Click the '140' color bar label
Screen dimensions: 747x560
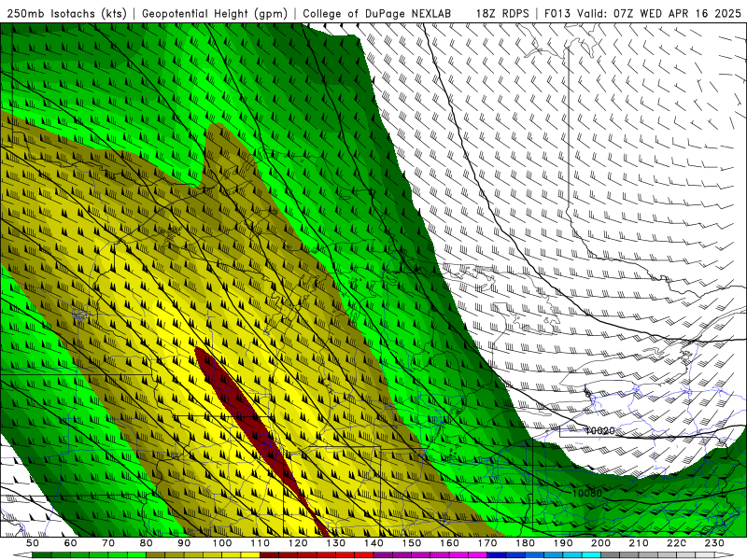pyautogui.click(x=374, y=543)
